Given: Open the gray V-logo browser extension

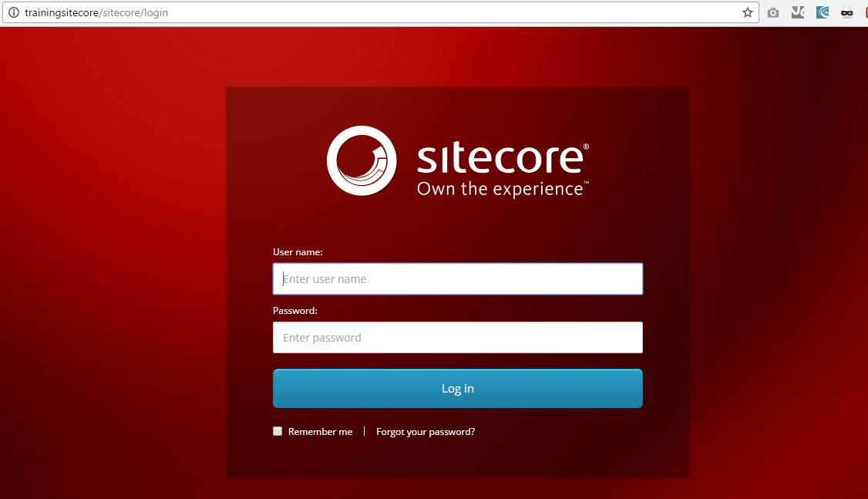Looking at the screenshot, I should coord(798,12).
